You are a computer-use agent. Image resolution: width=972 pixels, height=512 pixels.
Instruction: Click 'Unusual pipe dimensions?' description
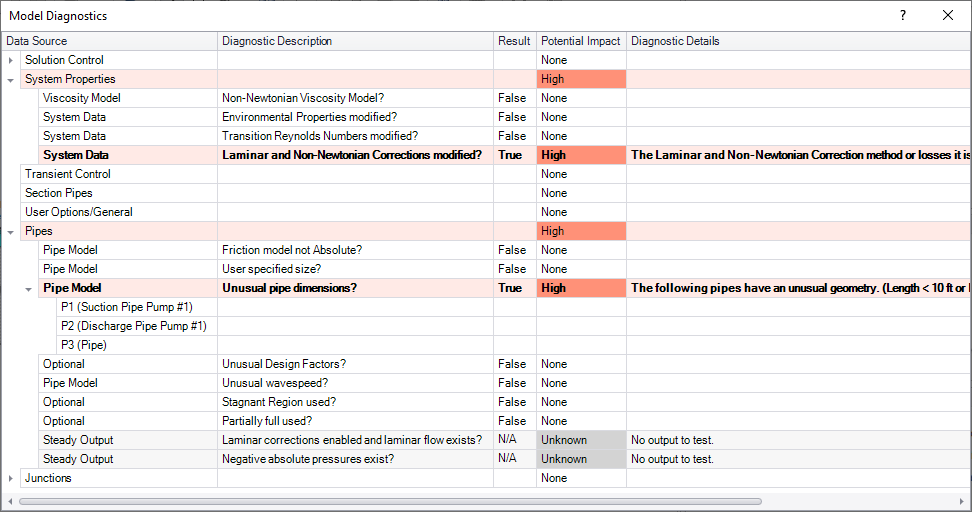click(x=289, y=288)
